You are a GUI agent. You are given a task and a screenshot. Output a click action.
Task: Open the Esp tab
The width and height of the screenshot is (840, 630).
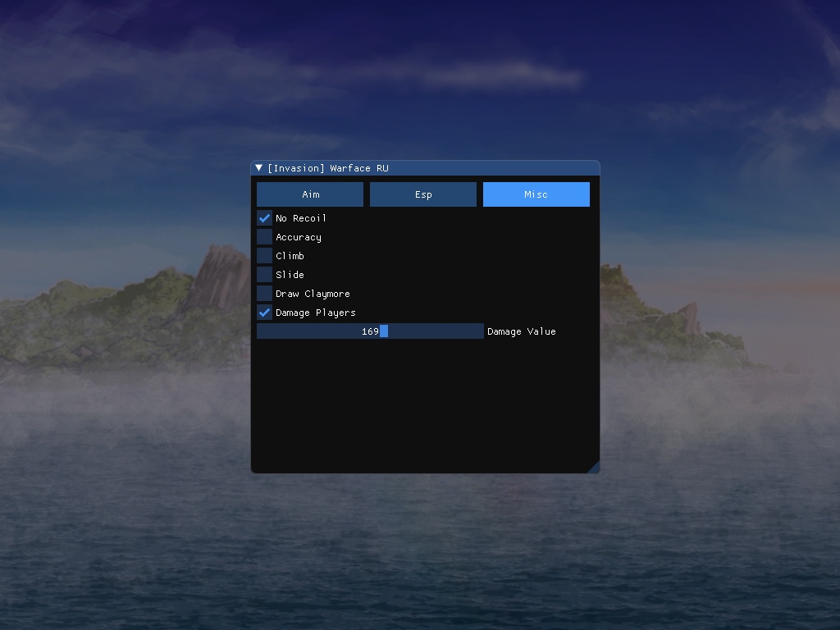[423, 194]
